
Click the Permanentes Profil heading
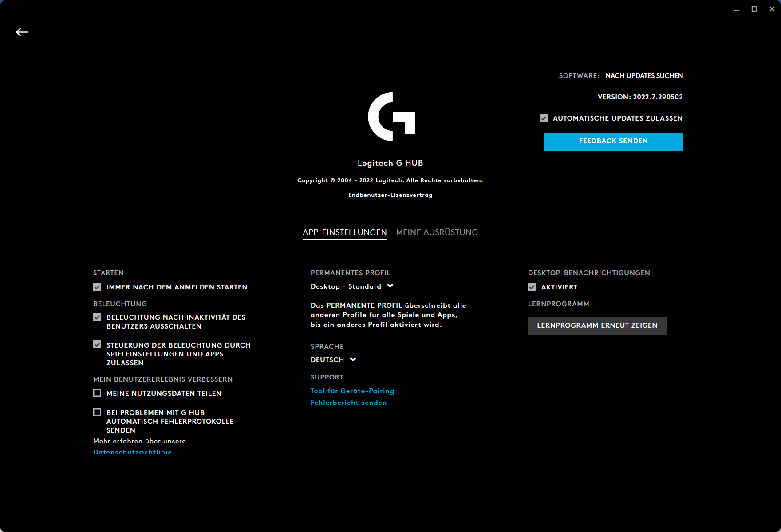pyautogui.click(x=351, y=273)
